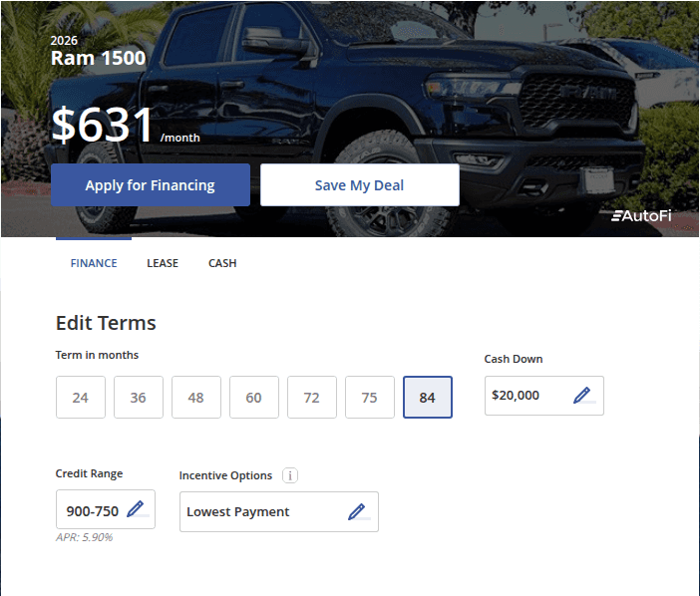The image size is (700, 596).
Task: Click the Ram 1500 vehicle title
Action: (x=98, y=58)
